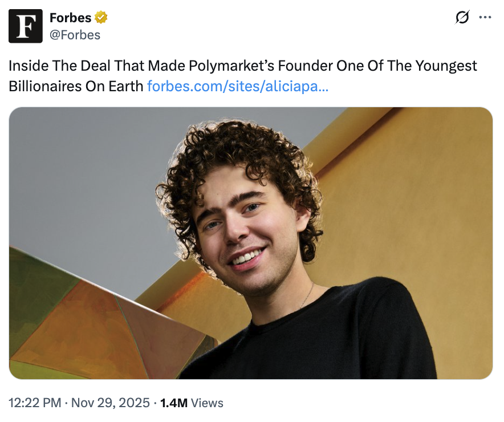Click the Forbes profile avatar logo
This screenshot has height=422, width=504.
click(26, 26)
